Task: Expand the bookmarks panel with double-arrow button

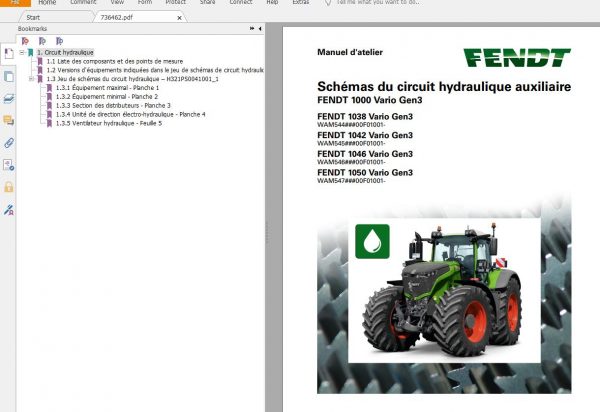Action: coord(252,29)
